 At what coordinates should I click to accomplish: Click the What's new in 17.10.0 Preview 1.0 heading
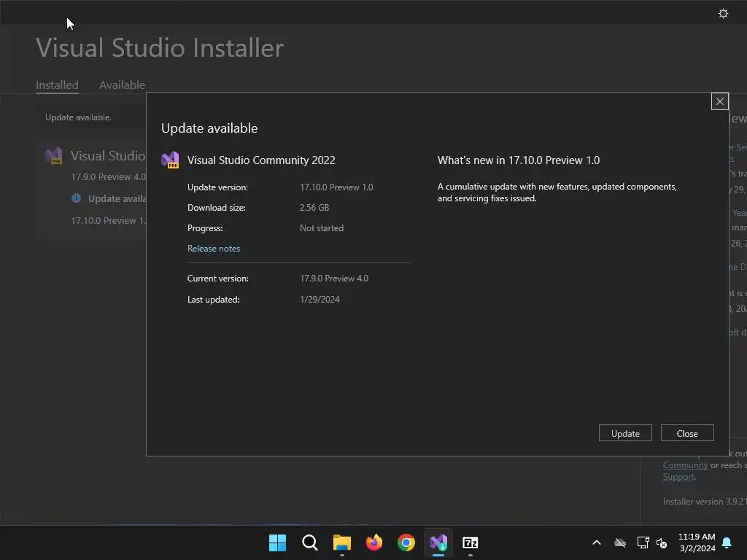[x=519, y=160]
